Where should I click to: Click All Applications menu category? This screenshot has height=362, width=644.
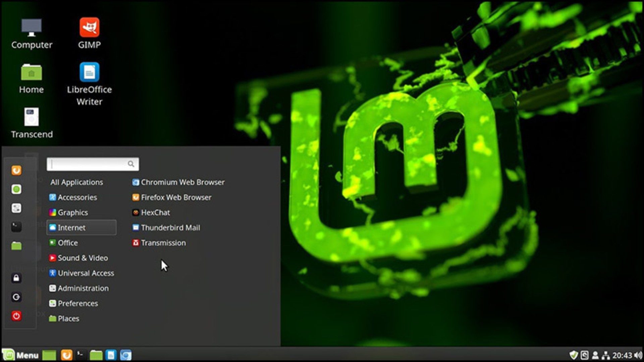point(76,182)
